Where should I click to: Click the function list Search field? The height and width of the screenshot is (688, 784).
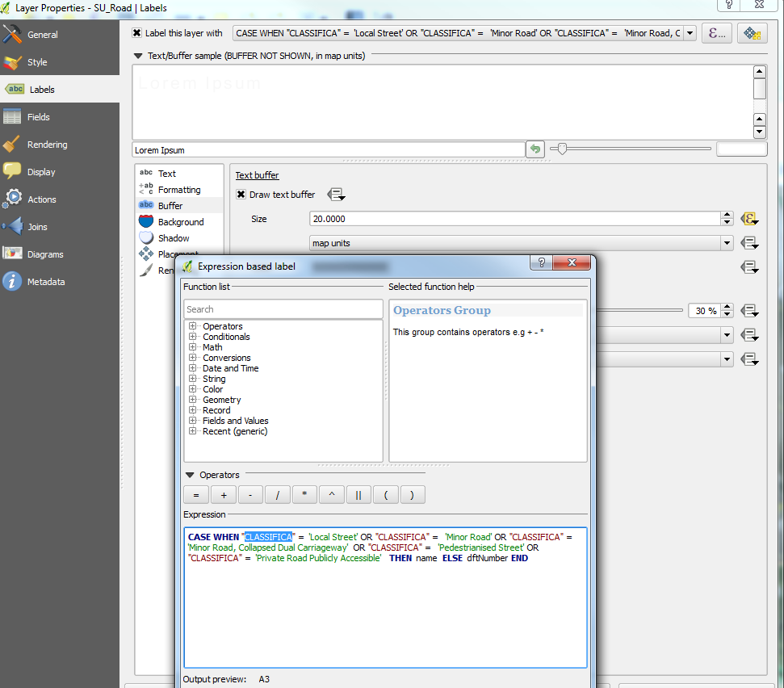283,309
